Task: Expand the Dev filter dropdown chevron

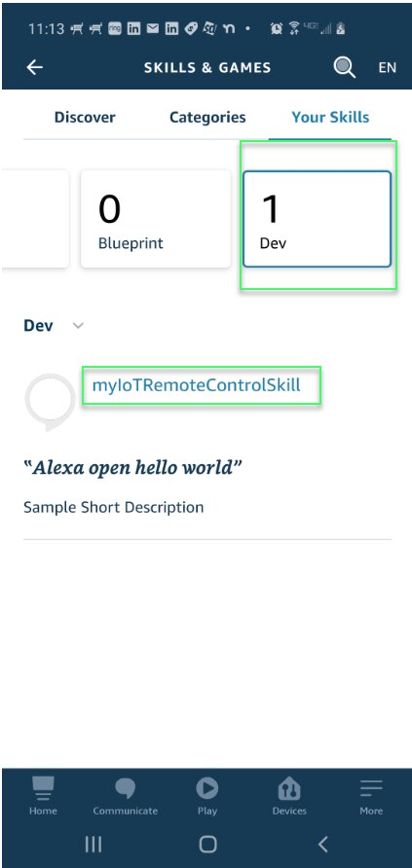Action: click(79, 325)
